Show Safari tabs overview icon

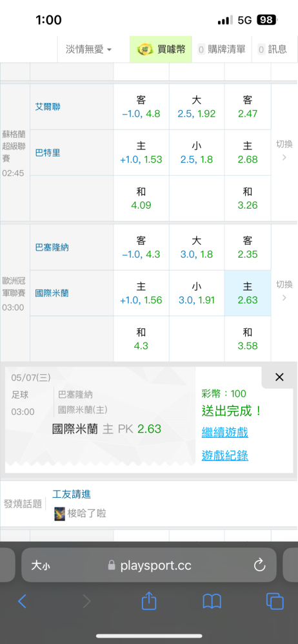tap(275, 601)
